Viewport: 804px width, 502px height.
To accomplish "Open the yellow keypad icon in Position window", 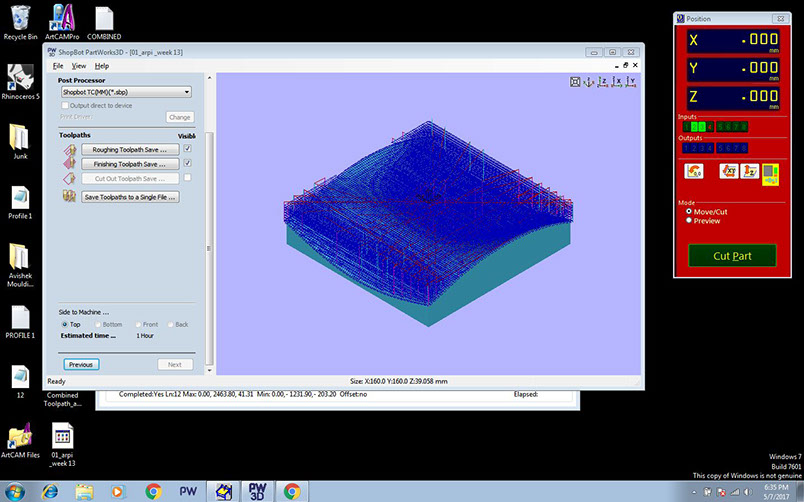I will click(x=770, y=174).
